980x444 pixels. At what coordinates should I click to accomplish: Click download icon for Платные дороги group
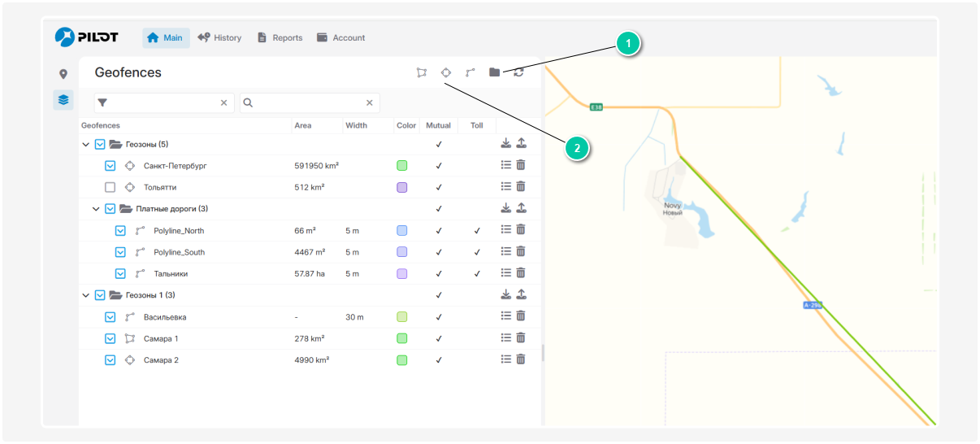pos(506,208)
